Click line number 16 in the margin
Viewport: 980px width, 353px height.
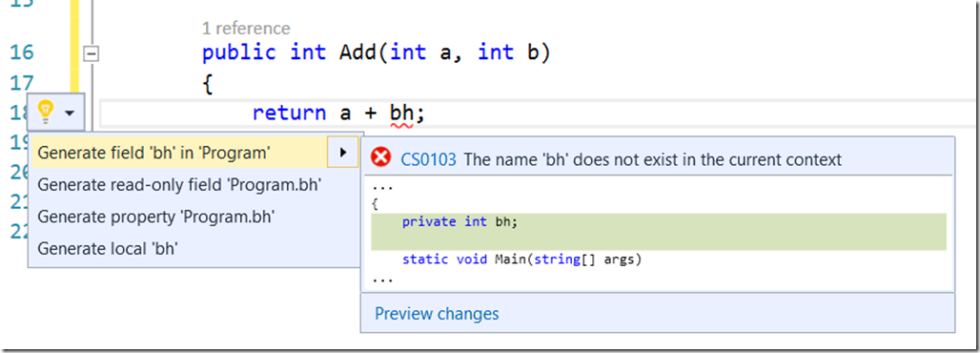tap(22, 52)
